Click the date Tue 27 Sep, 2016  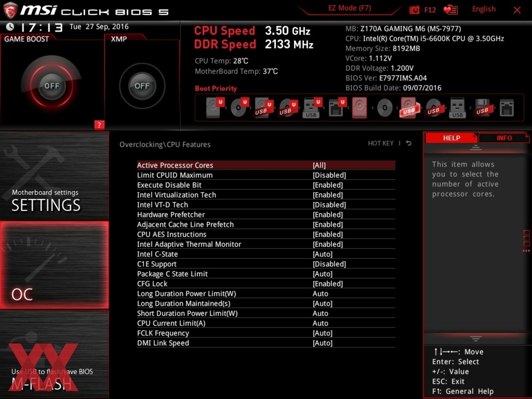pos(99,27)
